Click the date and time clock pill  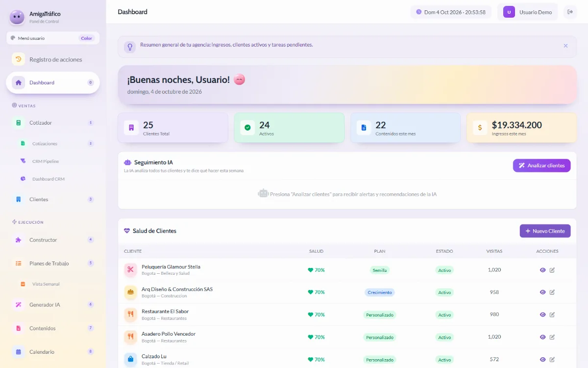click(451, 12)
